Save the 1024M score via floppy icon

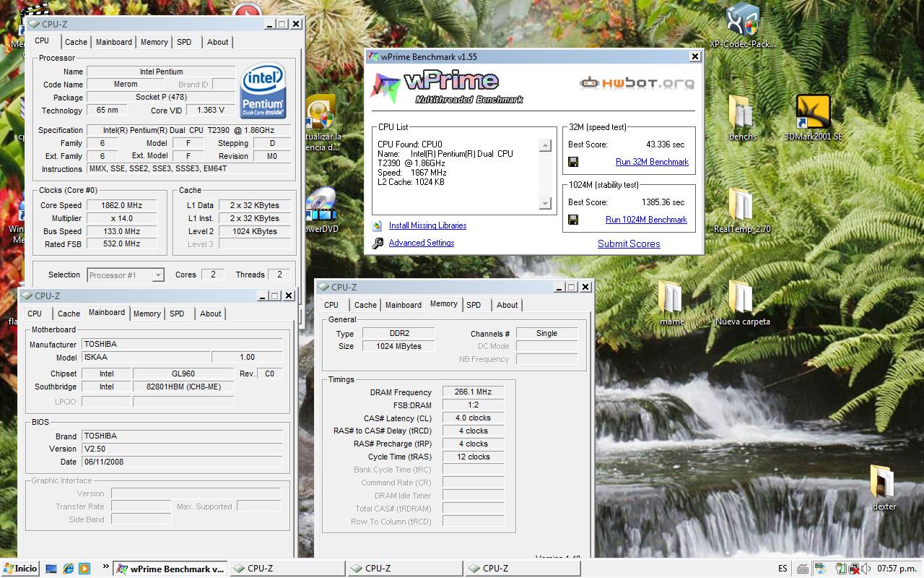point(573,220)
